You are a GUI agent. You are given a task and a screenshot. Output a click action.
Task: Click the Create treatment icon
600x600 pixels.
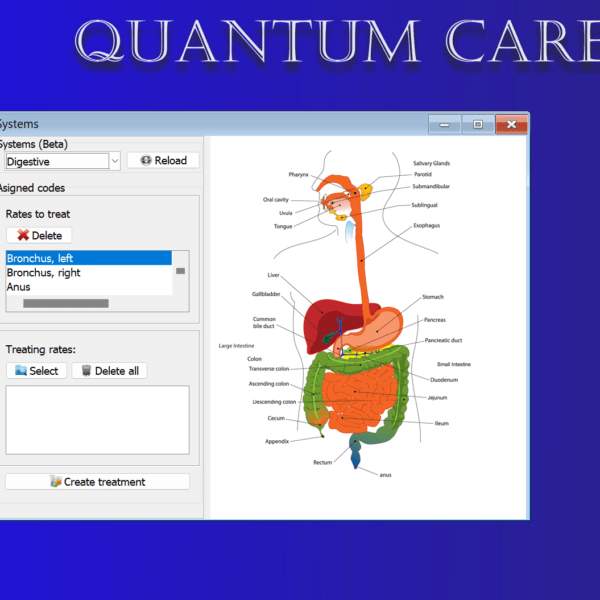click(56, 481)
